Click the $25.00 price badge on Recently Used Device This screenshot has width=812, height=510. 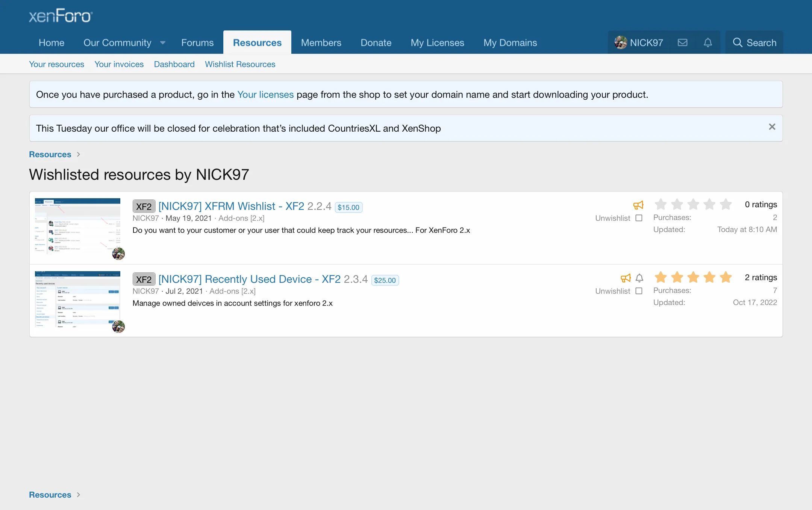(x=385, y=280)
